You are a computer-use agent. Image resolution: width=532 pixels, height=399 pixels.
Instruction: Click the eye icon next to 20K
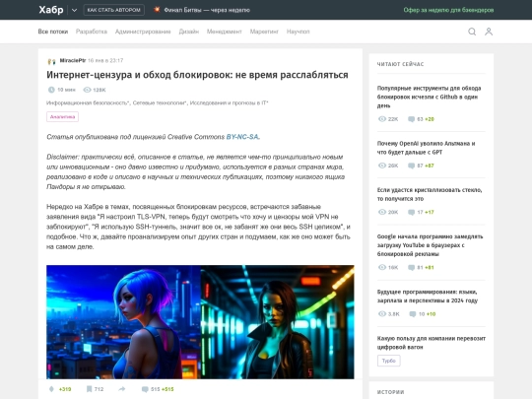(382, 212)
